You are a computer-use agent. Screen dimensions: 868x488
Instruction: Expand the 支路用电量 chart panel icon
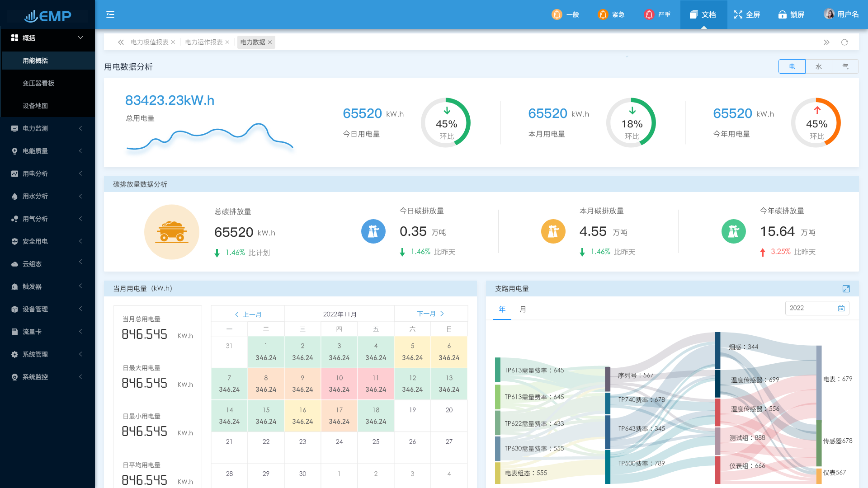click(x=846, y=289)
